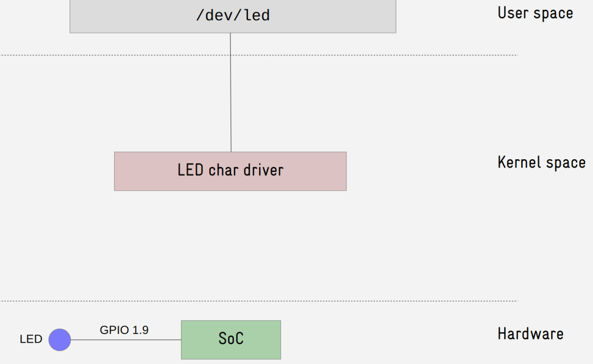593x364 pixels.
Task: Click the GPIO 1.9 label
Action: tap(124, 330)
